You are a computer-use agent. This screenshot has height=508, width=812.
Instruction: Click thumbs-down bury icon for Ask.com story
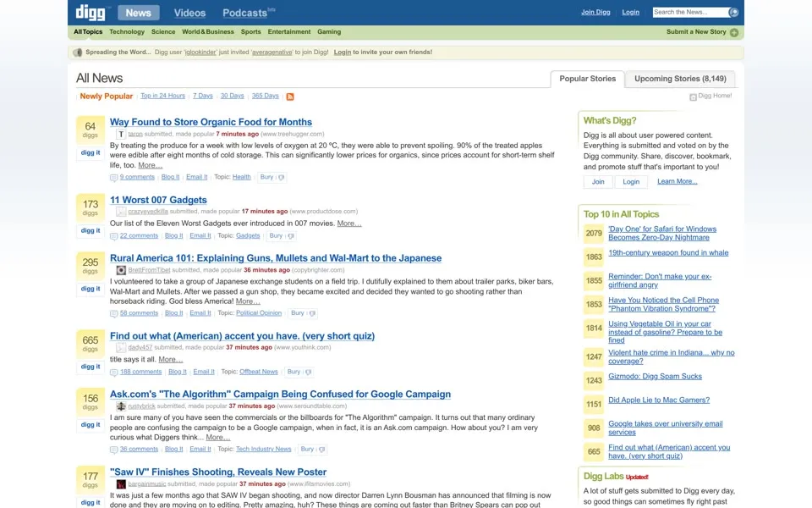(x=321, y=450)
